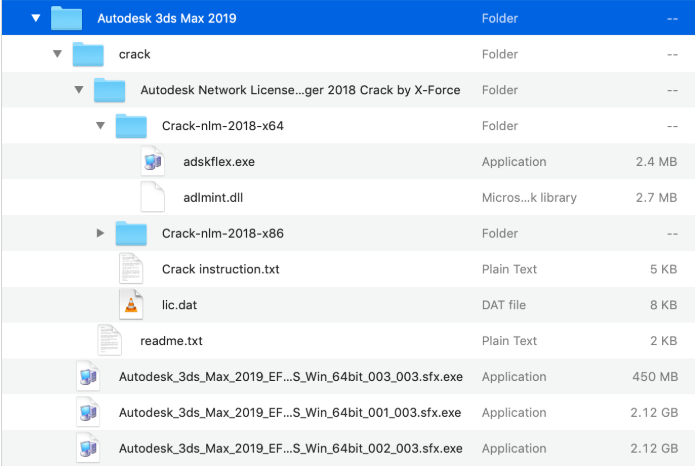Click the Crack-nlm-2018-x86 folder icon

(x=131, y=233)
